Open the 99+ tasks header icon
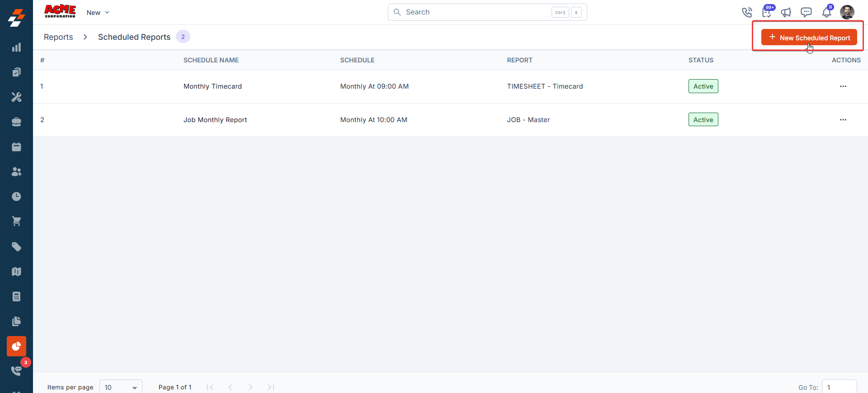 (767, 12)
